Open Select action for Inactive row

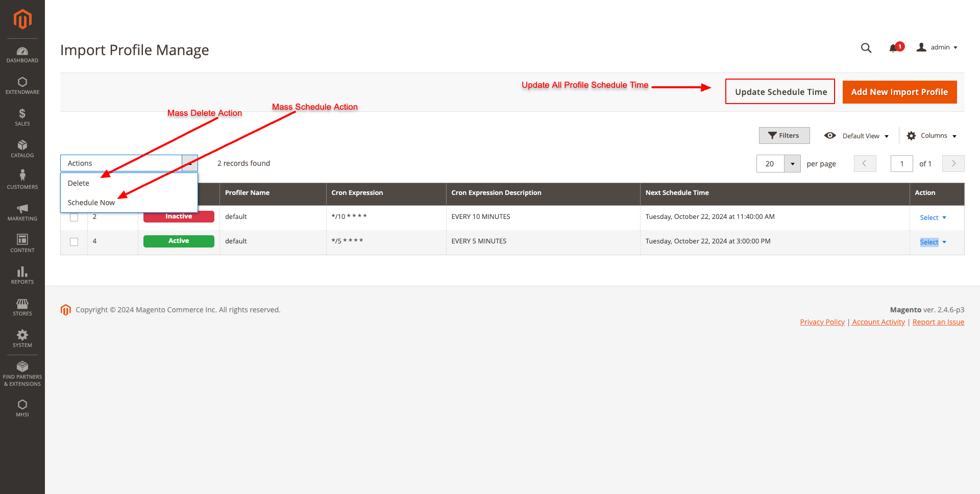933,218
